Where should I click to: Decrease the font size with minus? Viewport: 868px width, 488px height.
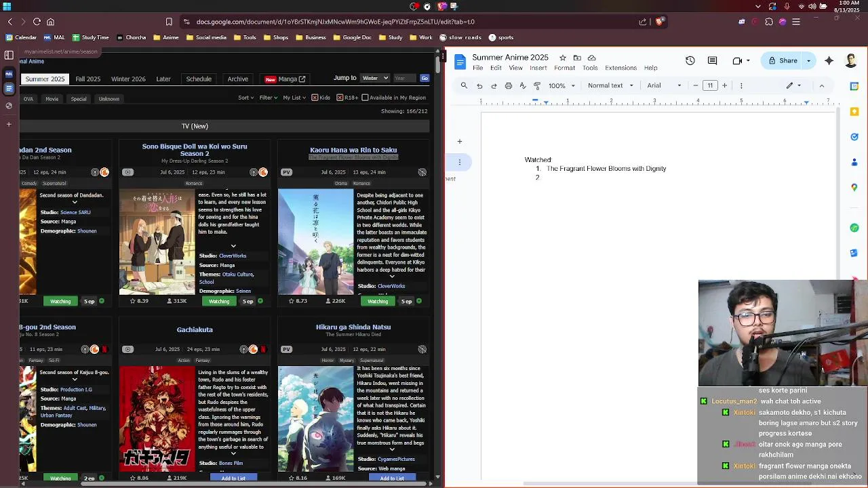coord(695,85)
